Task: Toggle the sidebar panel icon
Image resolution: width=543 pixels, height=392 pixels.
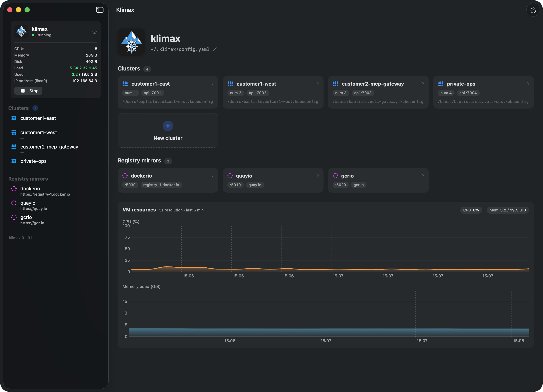Action: tap(100, 10)
